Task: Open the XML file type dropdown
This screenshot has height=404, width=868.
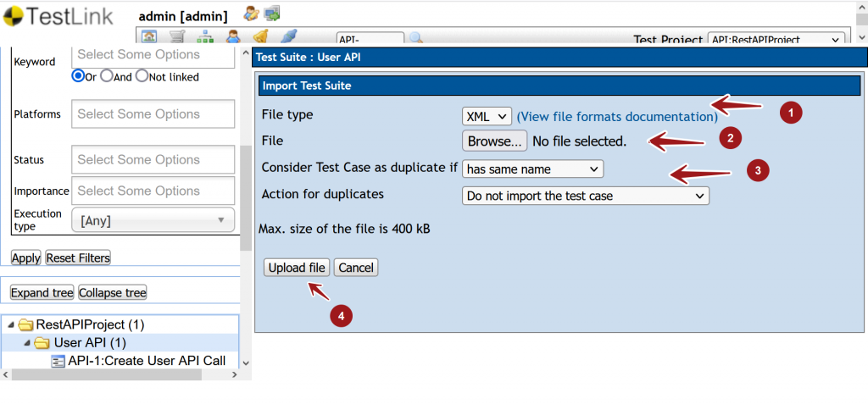Action: coord(487,116)
